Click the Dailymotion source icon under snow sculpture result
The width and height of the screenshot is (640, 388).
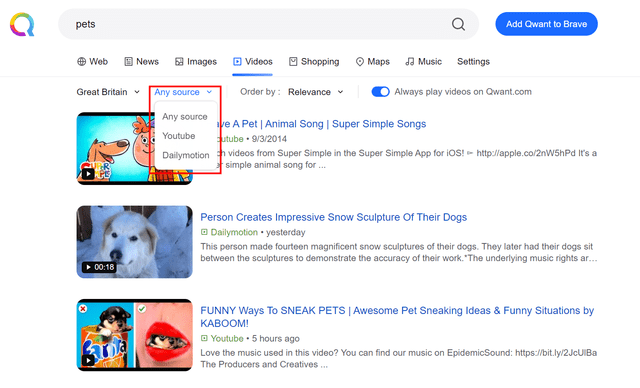(204, 232)
